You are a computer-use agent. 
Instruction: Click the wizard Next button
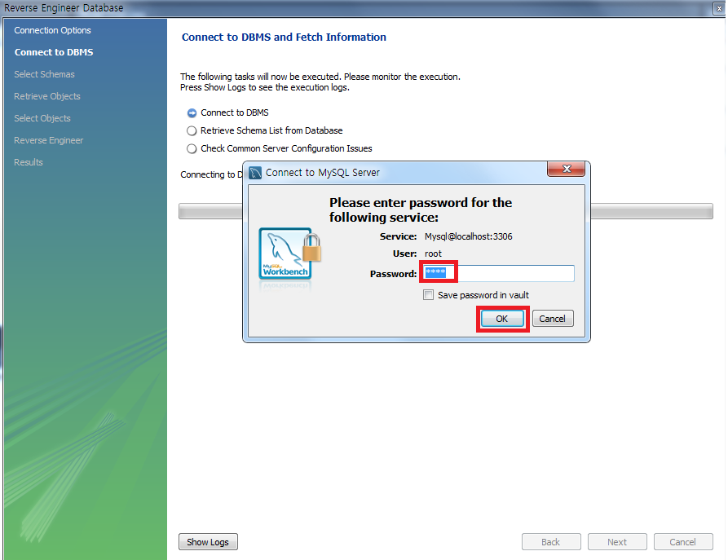tap(617, 542)
